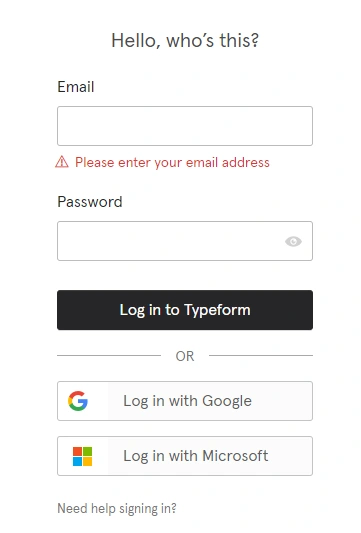
Task: Click the divider line left of OR
Action: pyautogui.click(x=109, y=356)
